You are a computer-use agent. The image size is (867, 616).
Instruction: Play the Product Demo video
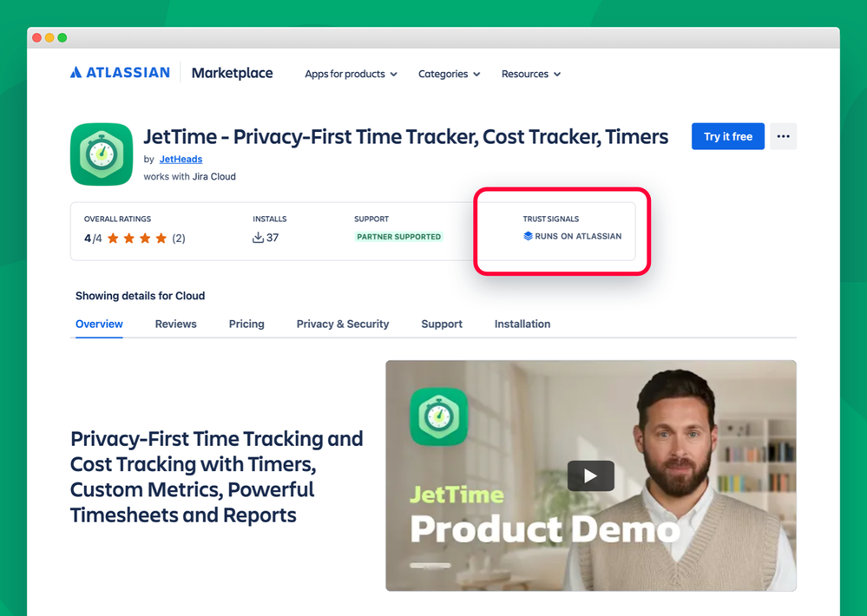pos(590,475)
